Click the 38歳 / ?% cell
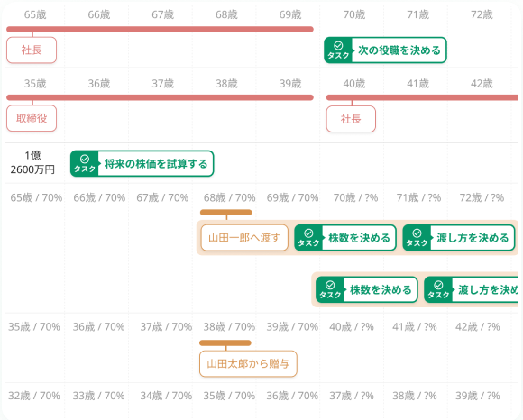This screenshot has width=523, height=420. point(415,396)
